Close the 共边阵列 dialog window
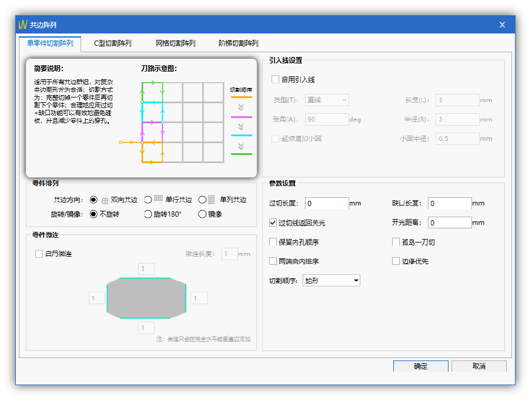 coord(502,25)
